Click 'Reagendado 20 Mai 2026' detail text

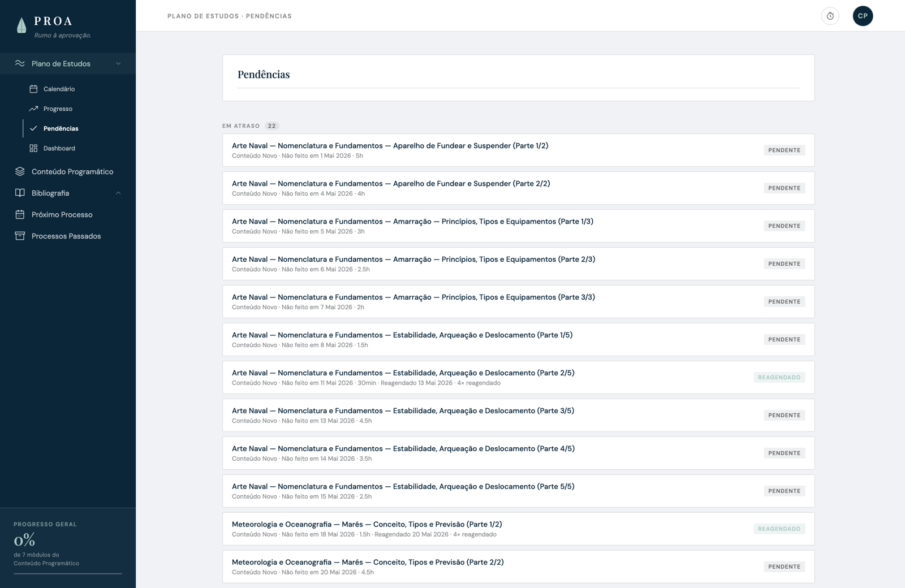click(411, 535)
